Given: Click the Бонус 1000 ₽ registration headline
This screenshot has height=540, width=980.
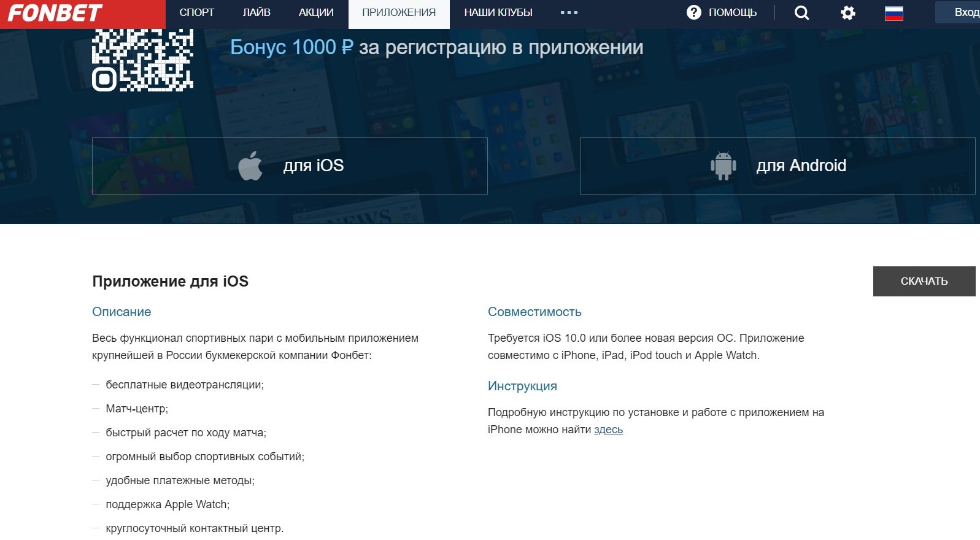Looking at the screenshot, I should (437, 47).
